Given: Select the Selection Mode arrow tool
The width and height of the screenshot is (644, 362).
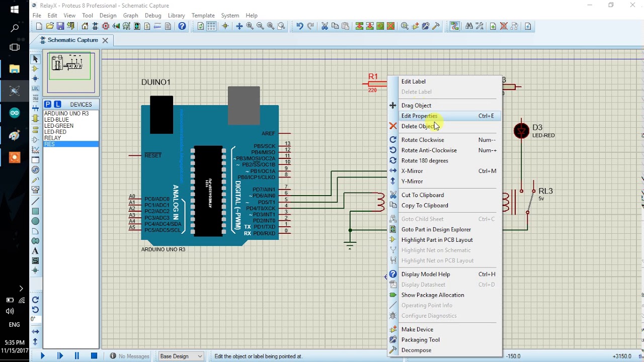Looking at the screenshot, I should coord(35,59).
